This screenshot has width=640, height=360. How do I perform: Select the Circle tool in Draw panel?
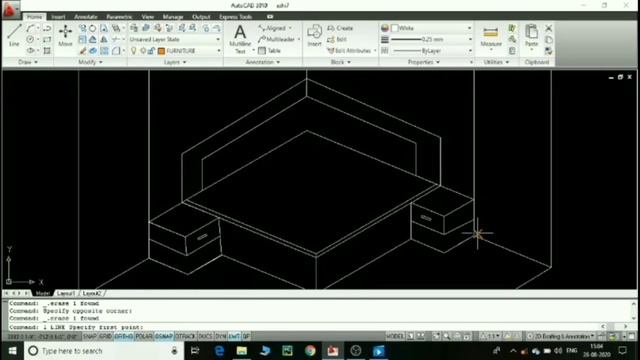pyautogui.click(x=30, y=39)
